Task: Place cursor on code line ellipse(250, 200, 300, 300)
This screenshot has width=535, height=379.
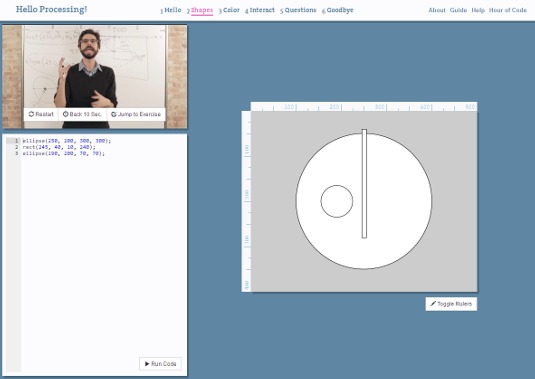Action: (x=67, y=141)
